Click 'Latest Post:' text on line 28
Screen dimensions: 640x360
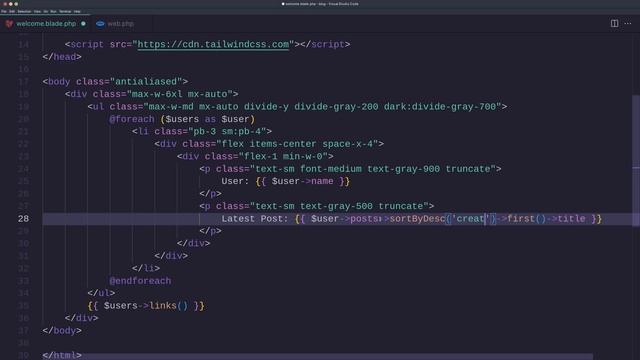coord(255,219)
